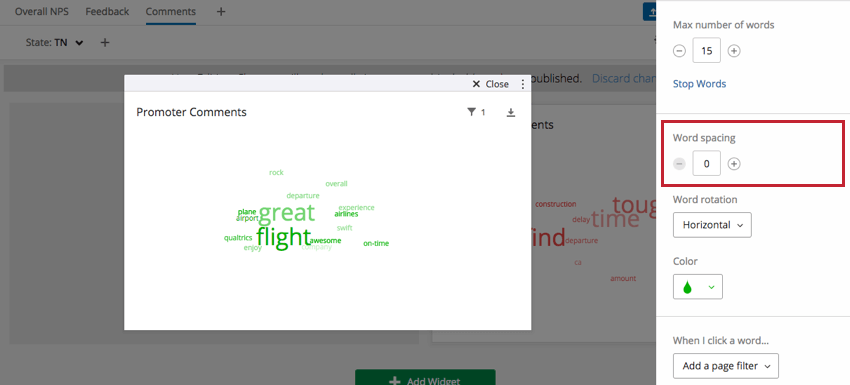
Task: Switch to the Overall NPS tab
Action: pyautogui.click(x=42, y=11)
